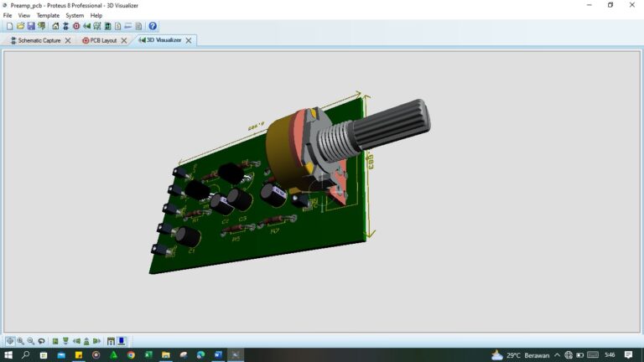
Task: Open the File menu
Action: [8, 15]
